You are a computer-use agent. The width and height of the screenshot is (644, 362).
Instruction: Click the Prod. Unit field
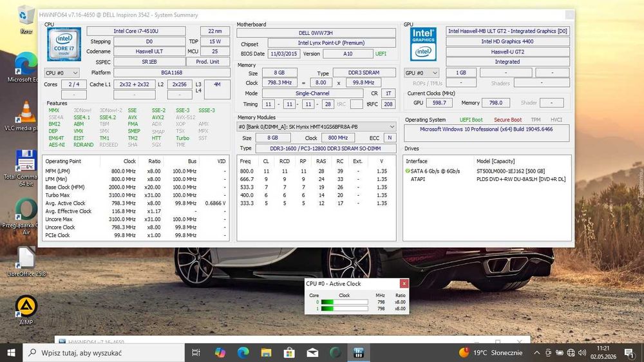pos(207,62)
